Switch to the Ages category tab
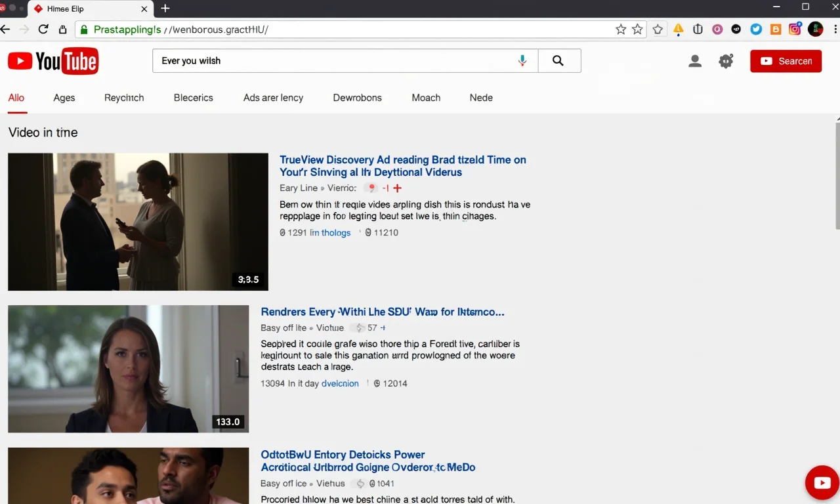Screen dimensions: 840x504 point(64,97)
